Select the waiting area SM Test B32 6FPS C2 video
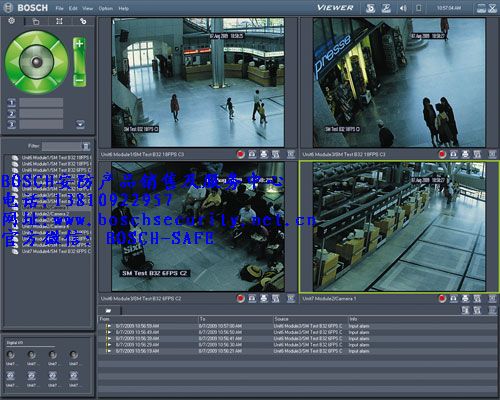Image resolution: width=500 pixels, height=400 pixels. pyautogui.click(x=198, y=227)
